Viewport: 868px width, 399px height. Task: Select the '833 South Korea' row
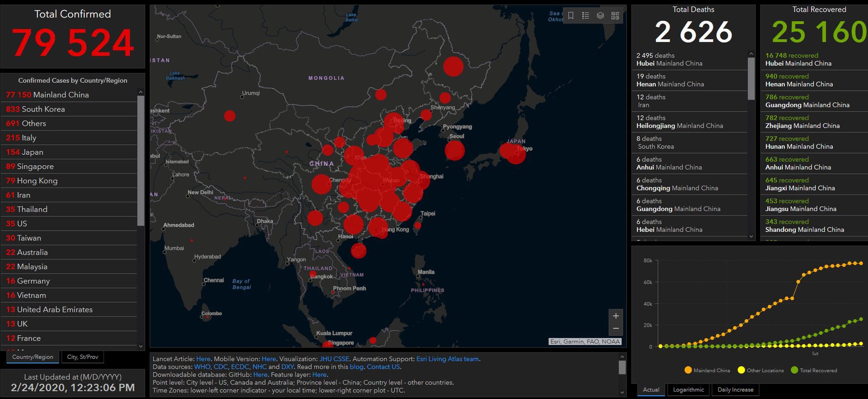point(69,109)
